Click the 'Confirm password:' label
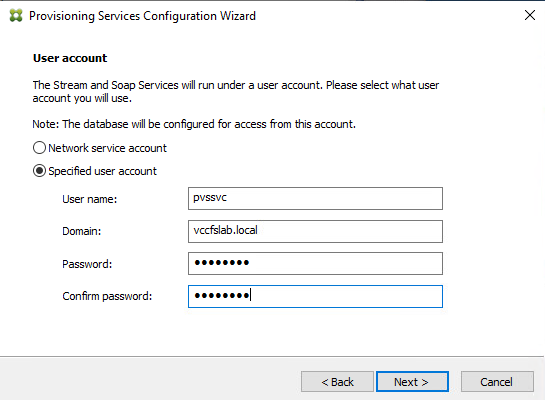 pyautogui.click(x=107, y=296)
